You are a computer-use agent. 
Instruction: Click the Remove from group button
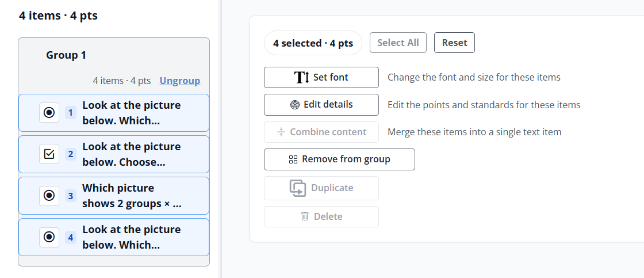(339, 159)
